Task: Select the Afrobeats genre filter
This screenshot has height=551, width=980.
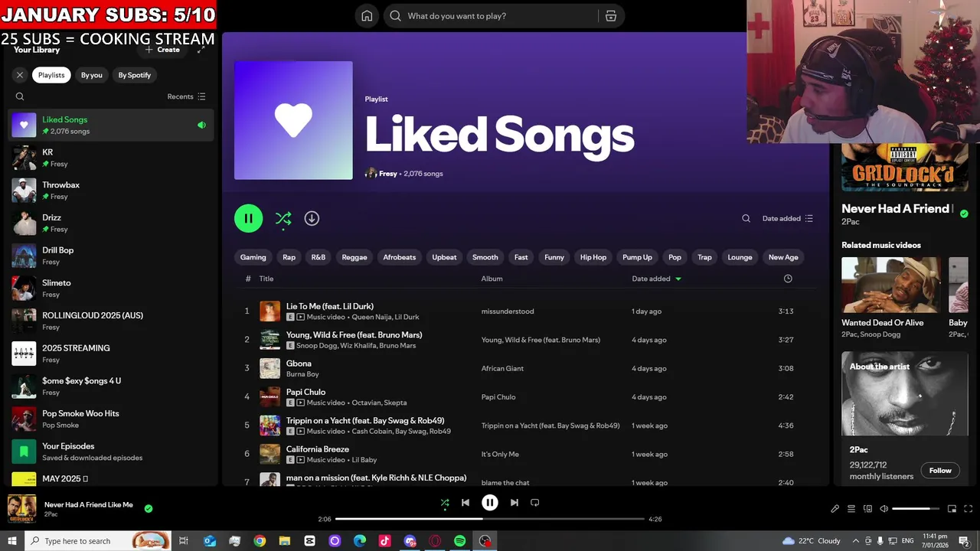Action: (399, 257)
